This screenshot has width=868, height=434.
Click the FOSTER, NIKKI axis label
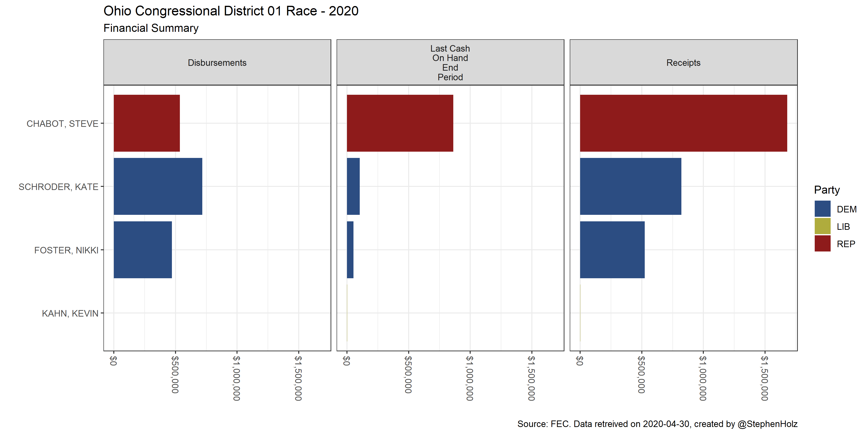coord(66,250)
